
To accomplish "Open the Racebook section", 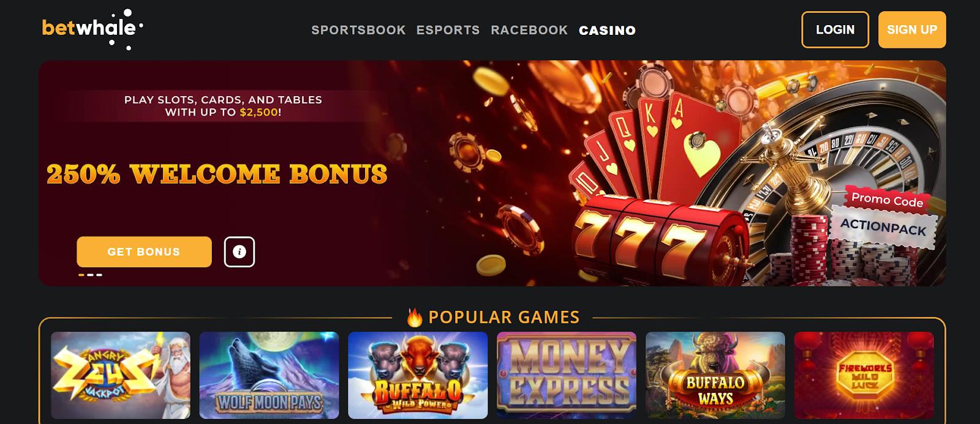I will point(529,30).
